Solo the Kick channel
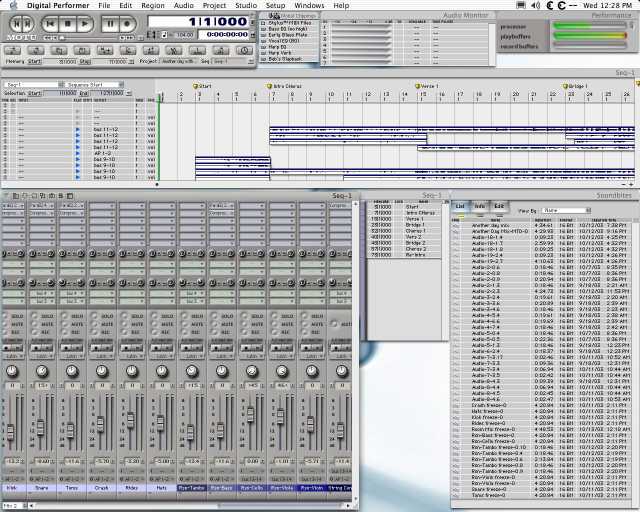640x512 pixels. tap(7, 316)
